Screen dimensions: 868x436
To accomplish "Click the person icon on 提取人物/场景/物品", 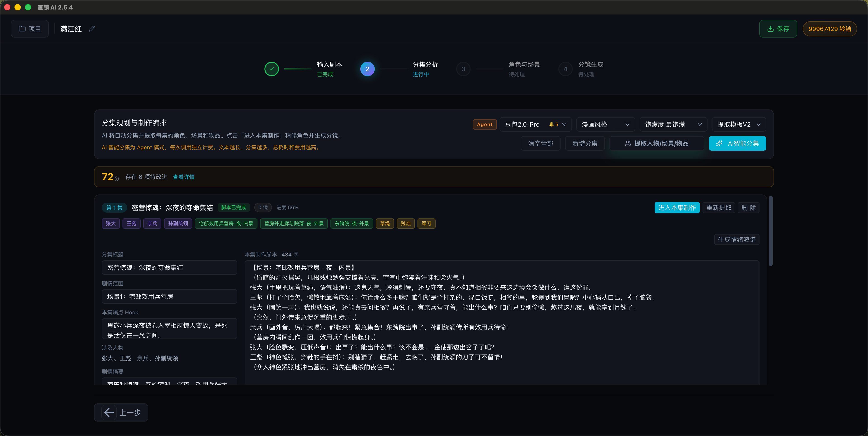I will click(628, 143).
